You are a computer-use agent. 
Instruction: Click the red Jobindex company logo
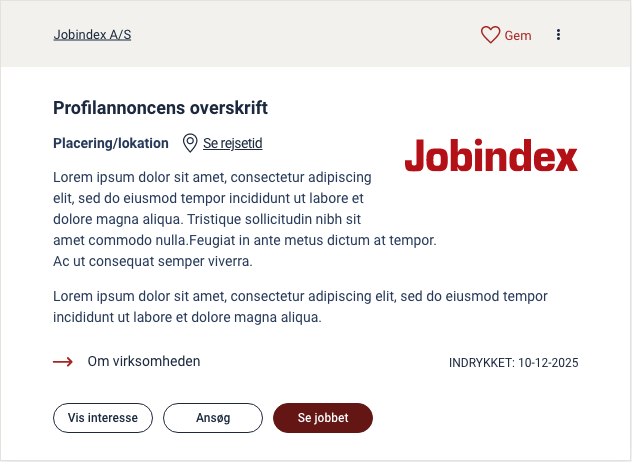click(491, 156)
